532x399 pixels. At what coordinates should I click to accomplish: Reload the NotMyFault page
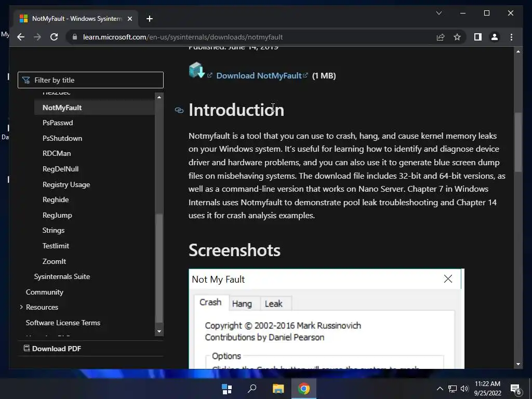point(54,37)
